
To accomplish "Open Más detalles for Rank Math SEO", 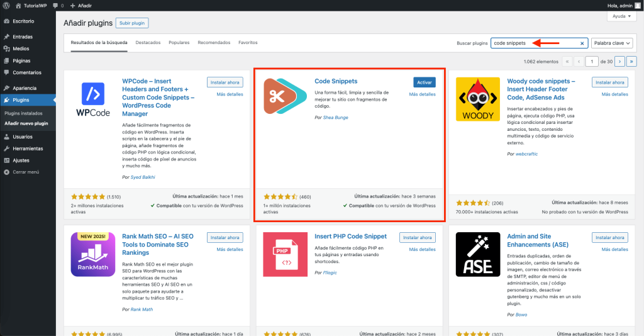I will click(x=230, y=250).
